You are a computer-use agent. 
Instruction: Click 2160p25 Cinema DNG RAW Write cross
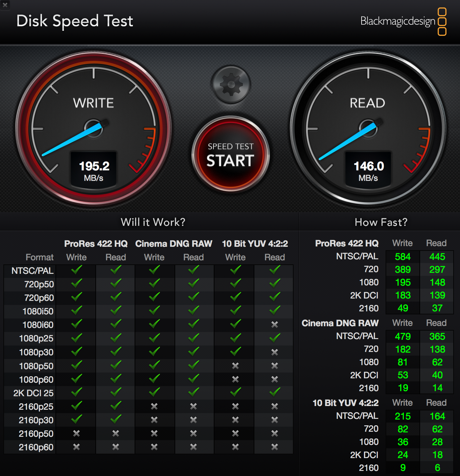coord(154,406)
